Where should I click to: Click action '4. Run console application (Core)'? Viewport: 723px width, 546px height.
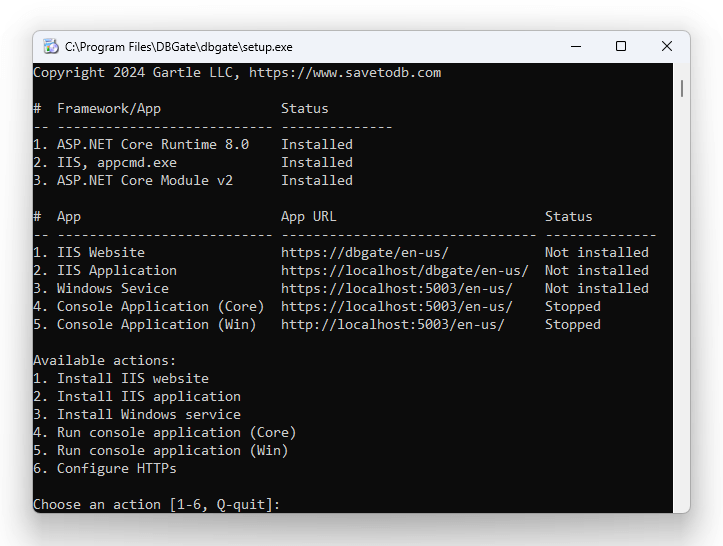(165, 433)
